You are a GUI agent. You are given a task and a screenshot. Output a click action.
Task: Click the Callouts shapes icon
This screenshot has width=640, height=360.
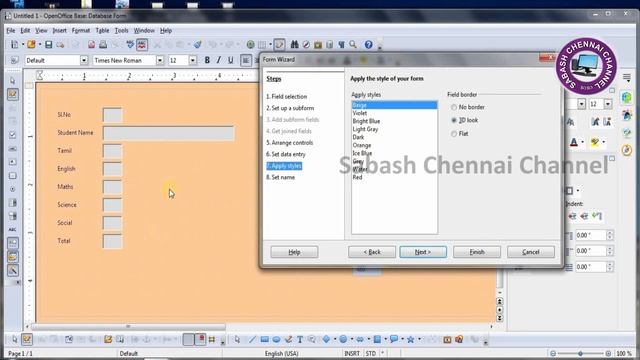(x=393, y=339)
